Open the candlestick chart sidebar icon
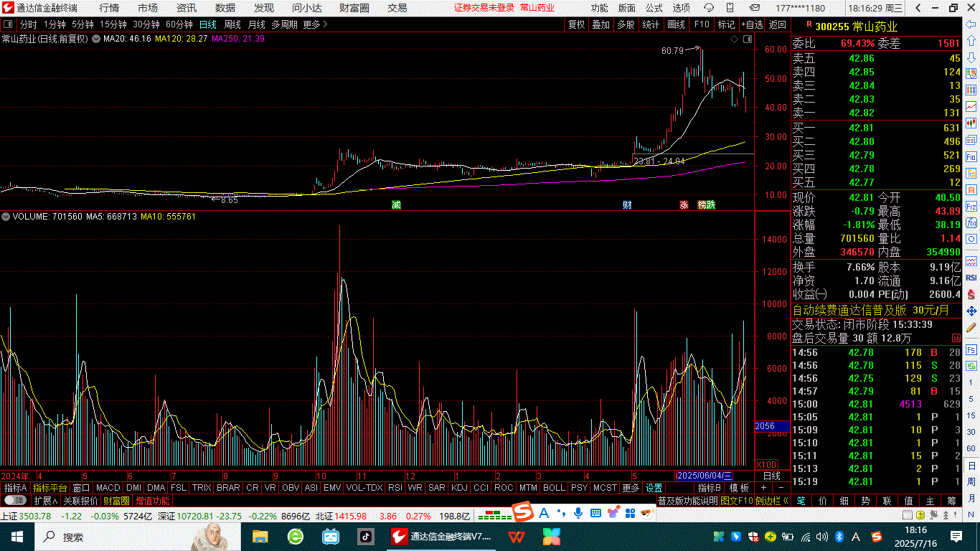 click(971, 123)
